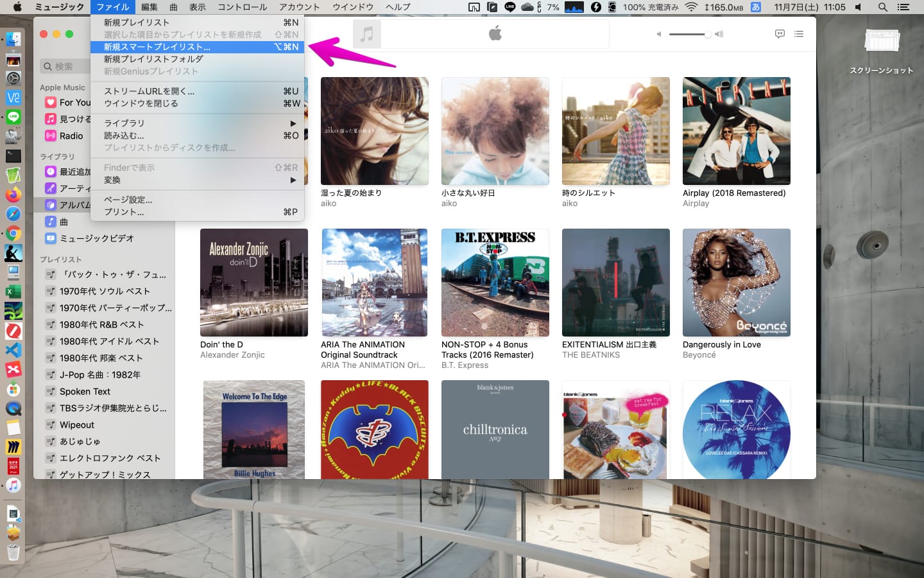
Task: Open the Up Next list icon
Action: tap(799, 34)
